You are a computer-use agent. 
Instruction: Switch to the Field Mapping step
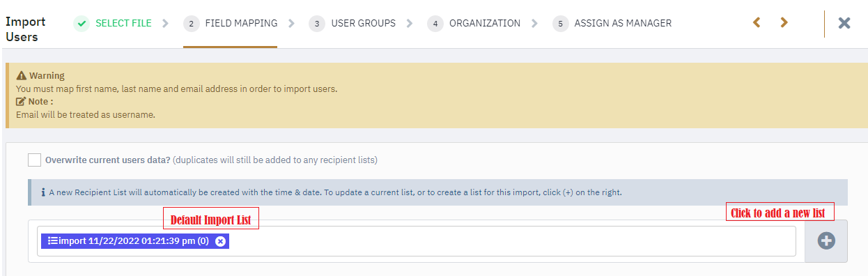241,23
